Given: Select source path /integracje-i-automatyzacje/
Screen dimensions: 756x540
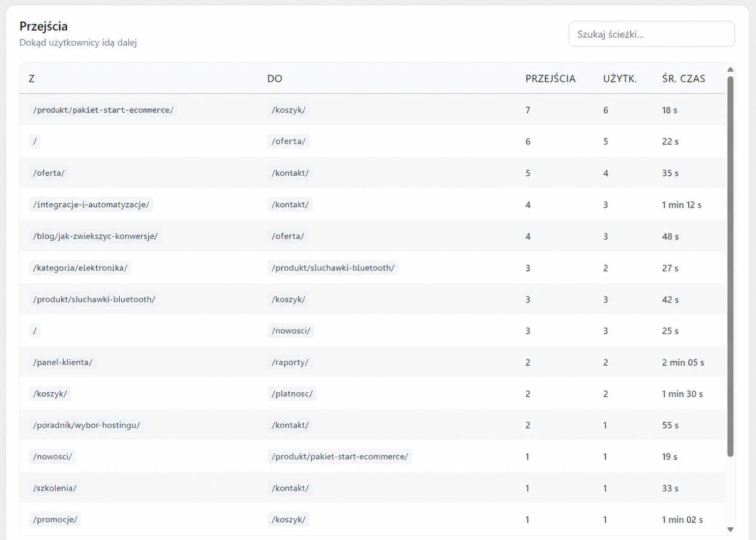Looking at the screenshot, I should pyautogui.click(x=91, y=205).
